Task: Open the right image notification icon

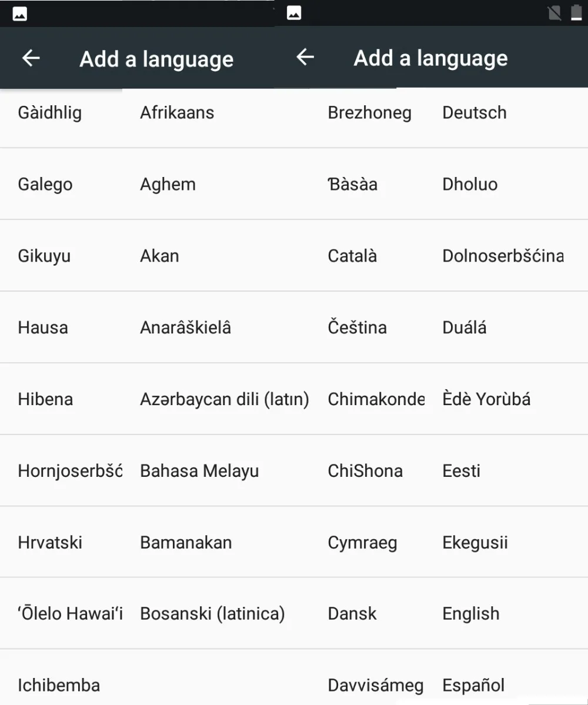Action: coord(294,13)
